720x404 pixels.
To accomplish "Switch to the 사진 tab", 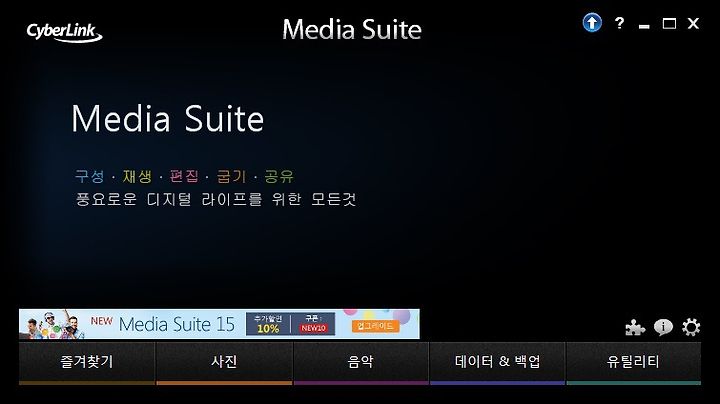I will [224, 363].
